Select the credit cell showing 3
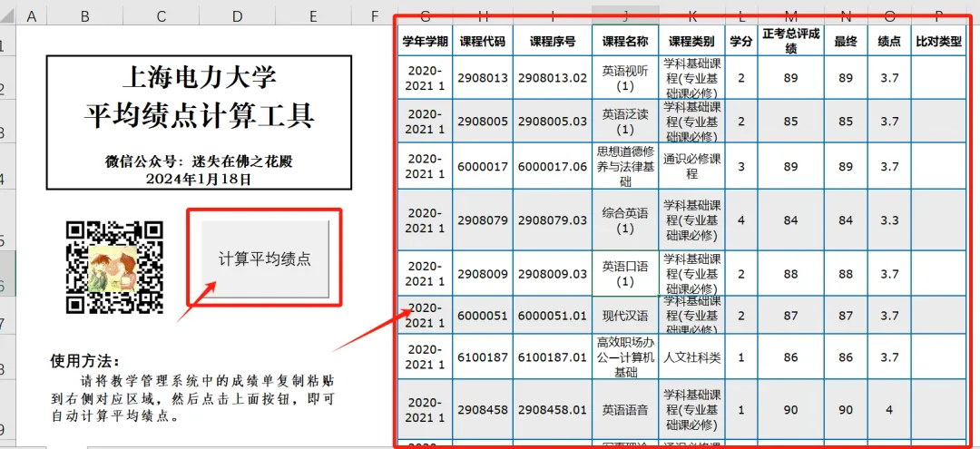This screenshot has height=449, width=980. pos(741,166)
